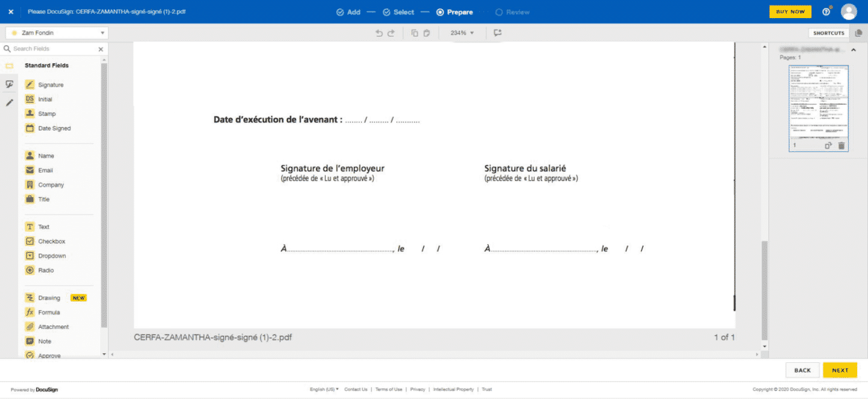868x399 pixels.
Task: Delete page 1 with the trash icon
Action: (x=841, y=146)
